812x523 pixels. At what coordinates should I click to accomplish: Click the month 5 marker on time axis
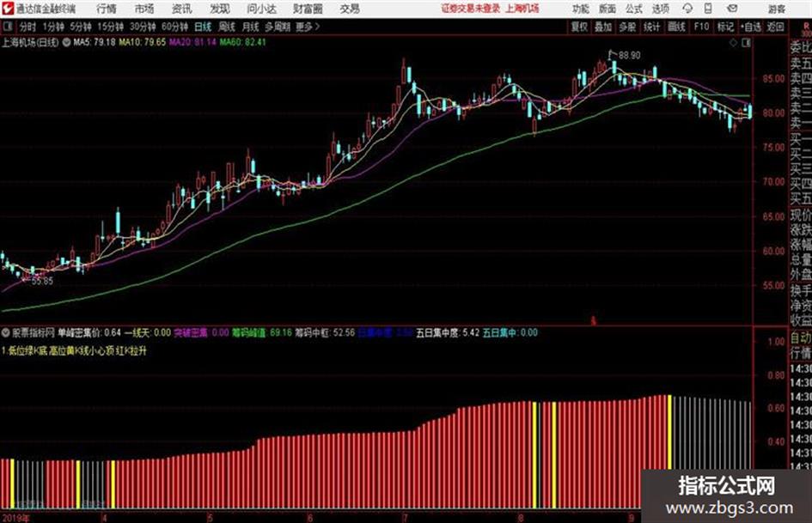[x=209, y=517]
